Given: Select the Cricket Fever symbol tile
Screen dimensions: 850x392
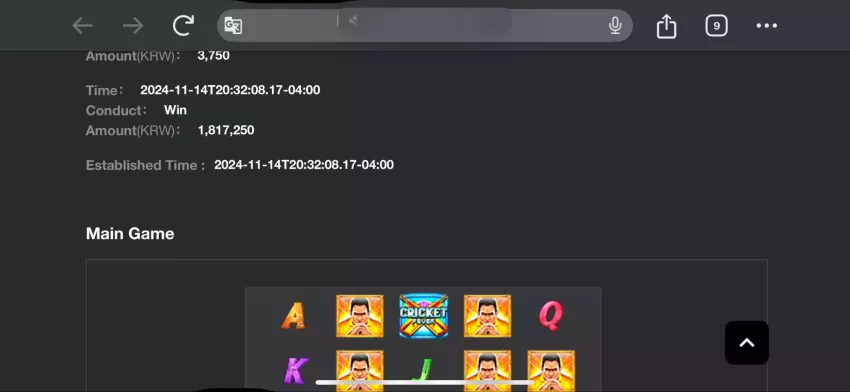Looking at the screenshot, I should coord(423,316).
